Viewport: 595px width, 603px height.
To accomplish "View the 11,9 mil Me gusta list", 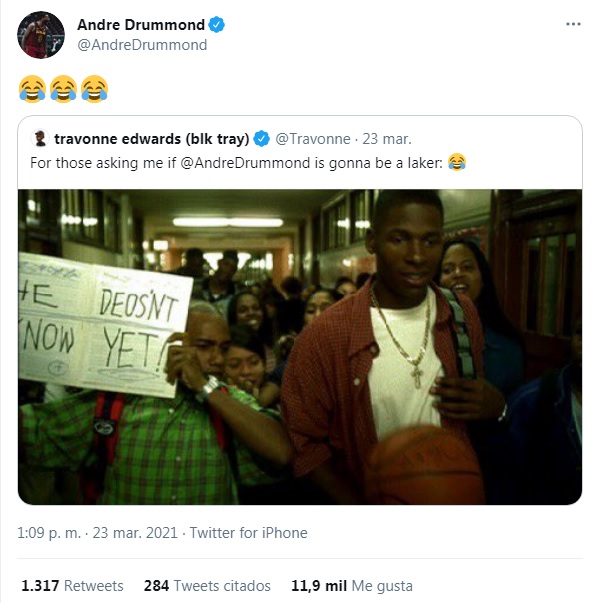I will [x=352, y=586].
